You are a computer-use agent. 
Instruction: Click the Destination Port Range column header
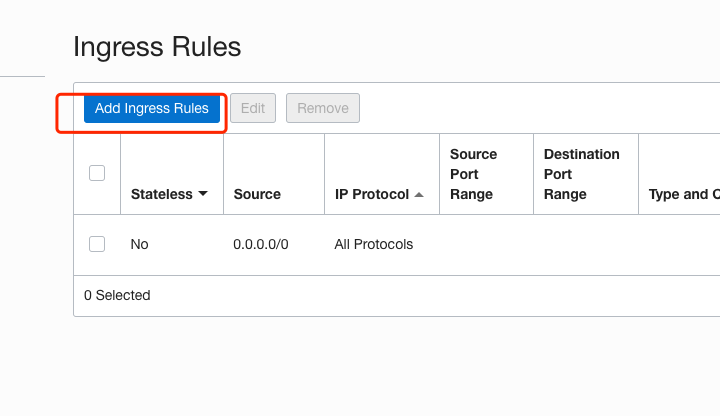(581, 174)
